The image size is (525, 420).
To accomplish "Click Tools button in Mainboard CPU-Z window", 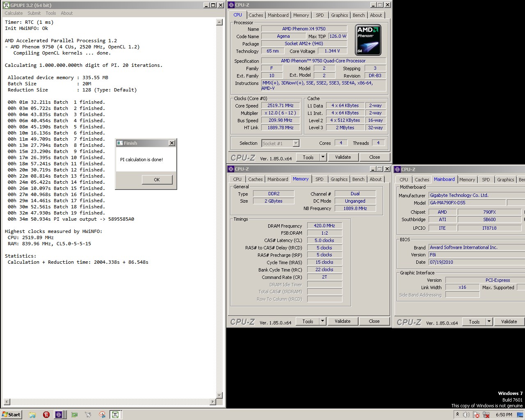I will click(x=474, y=322).
